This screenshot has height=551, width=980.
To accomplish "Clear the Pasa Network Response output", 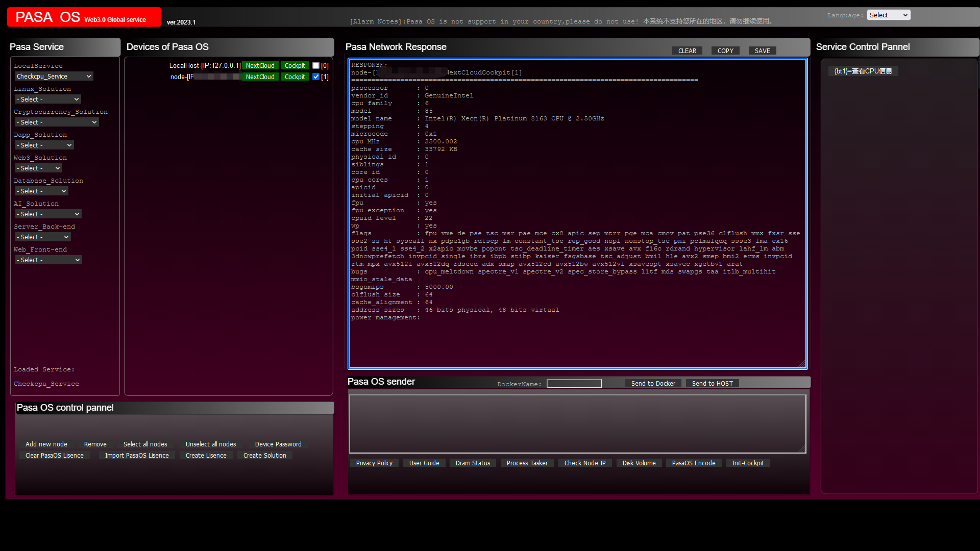I will (687, 51).
